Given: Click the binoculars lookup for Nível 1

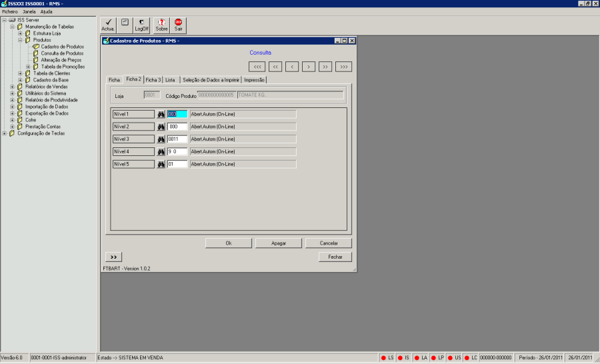Looking at the screenshot, I should coord(161,115).
